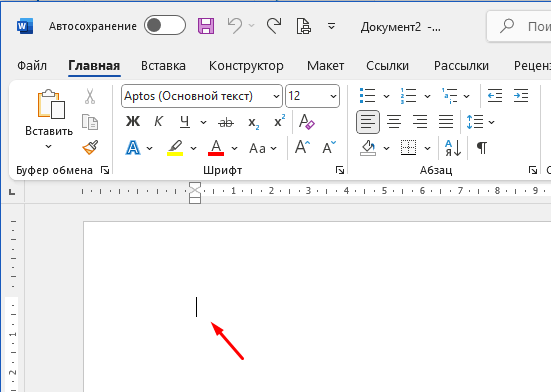Decrease font size with A down
The width and height of the screenshot is (551, 392).
[329, 148]
